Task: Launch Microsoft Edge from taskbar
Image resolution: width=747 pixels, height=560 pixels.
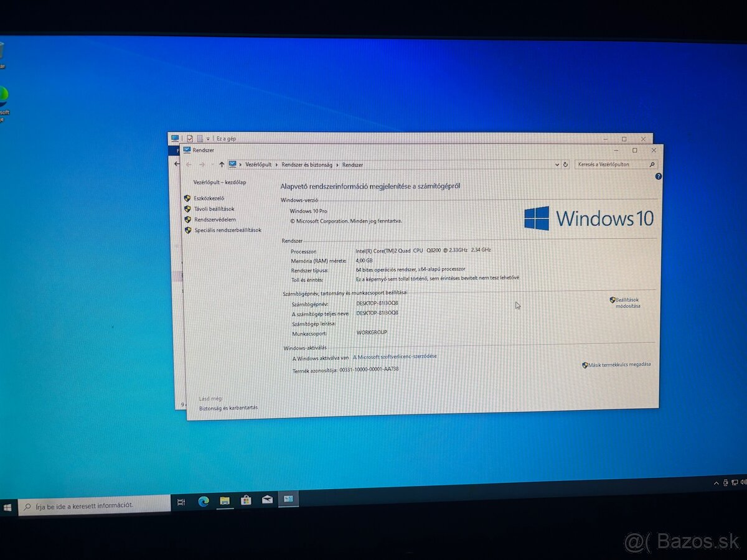Action: pyautogui.click(x=203, y=501)
